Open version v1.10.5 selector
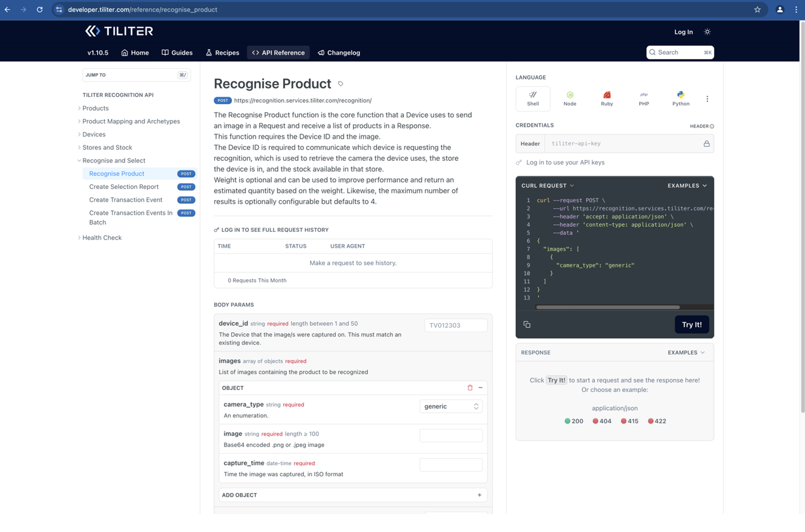 point(98,53)
